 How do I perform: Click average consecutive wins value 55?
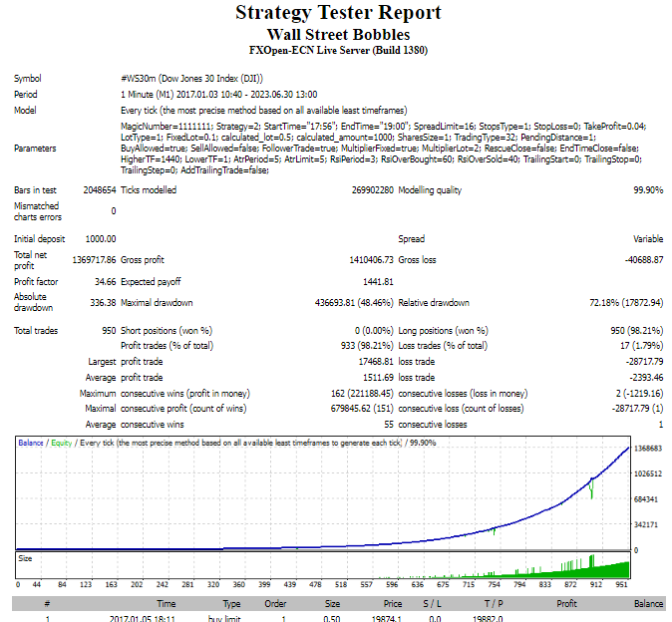coord(388,425)
